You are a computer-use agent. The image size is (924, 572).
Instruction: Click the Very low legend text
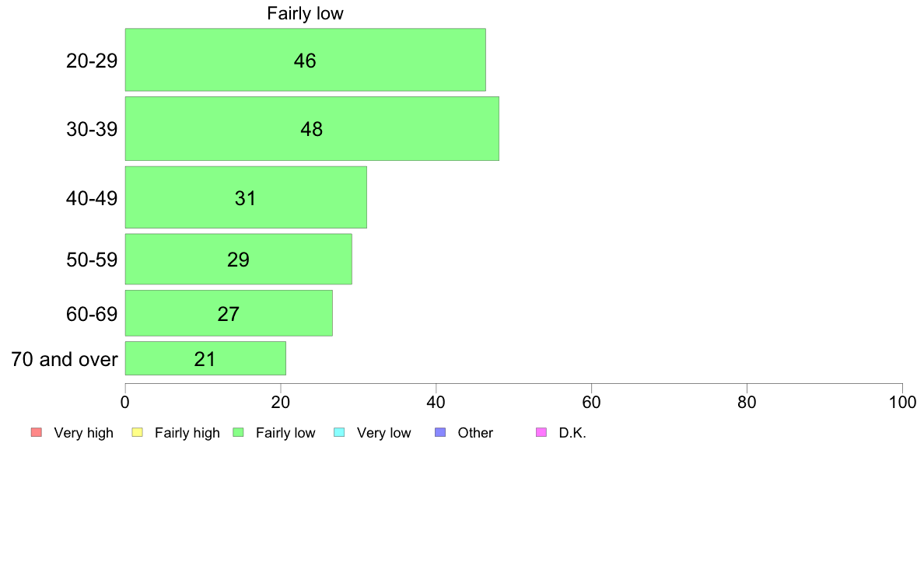coord(383,433)
